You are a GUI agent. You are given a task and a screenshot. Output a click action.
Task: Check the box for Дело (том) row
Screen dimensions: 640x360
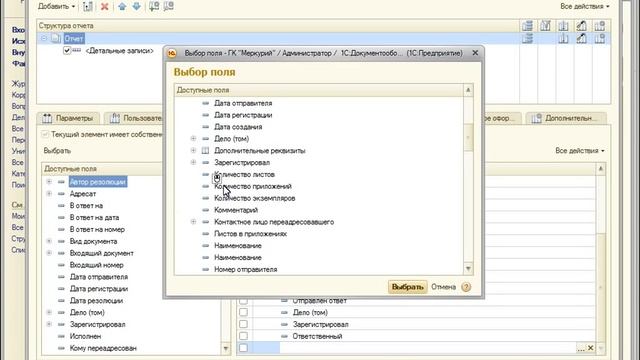pos(243,312)
